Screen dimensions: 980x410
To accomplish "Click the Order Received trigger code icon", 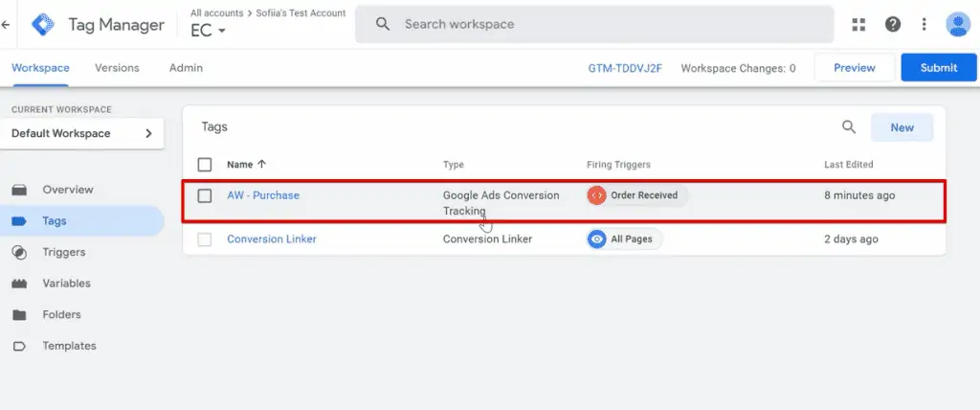I will (x=597, y=195).
